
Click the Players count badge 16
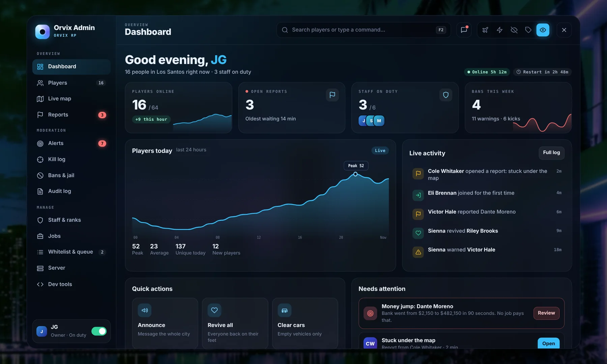101,83
